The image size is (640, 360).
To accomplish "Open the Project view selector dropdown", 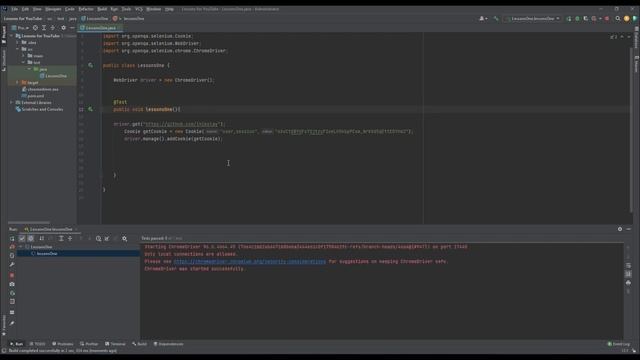I will 20,28.
